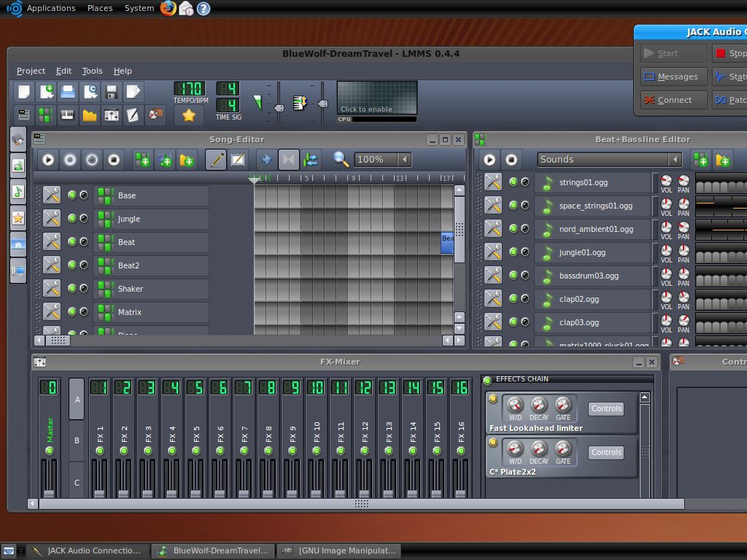The width and height of the screenshot is (747, 560).
Task: Open the Applications menu in top panel
Action: (50, 8)
